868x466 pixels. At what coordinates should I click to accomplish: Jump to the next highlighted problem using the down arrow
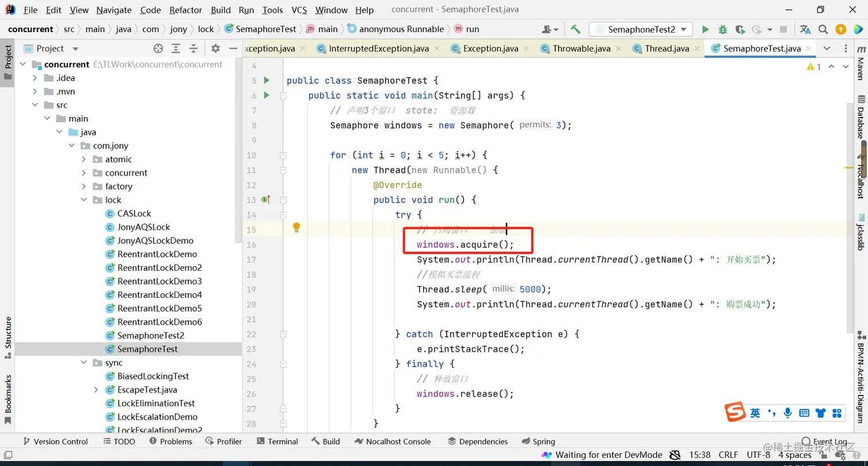[845, 67]
